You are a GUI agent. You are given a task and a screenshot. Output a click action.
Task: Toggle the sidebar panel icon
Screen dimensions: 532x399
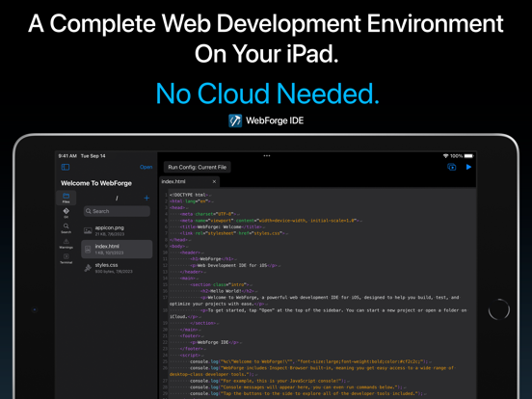(66, 167)
